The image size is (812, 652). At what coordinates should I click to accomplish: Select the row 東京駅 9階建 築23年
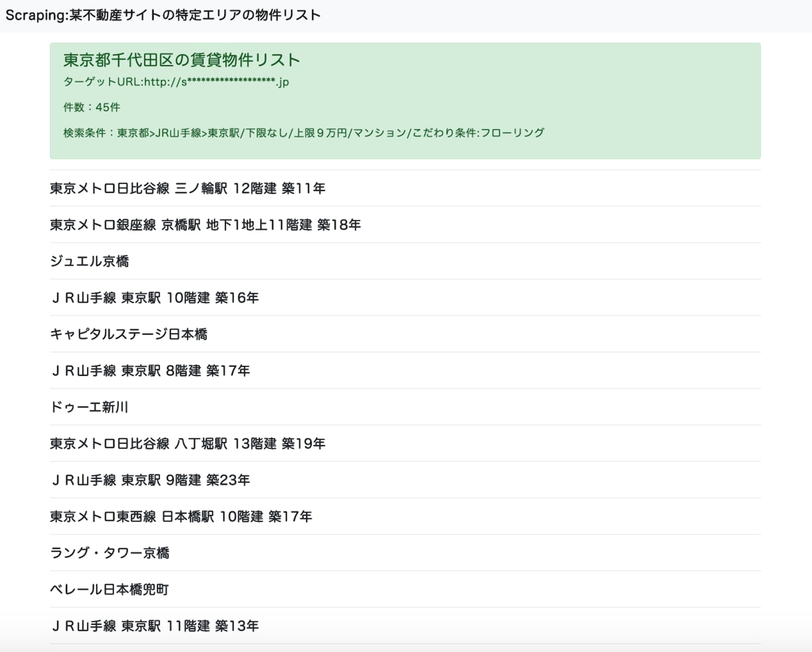(405, 480)
